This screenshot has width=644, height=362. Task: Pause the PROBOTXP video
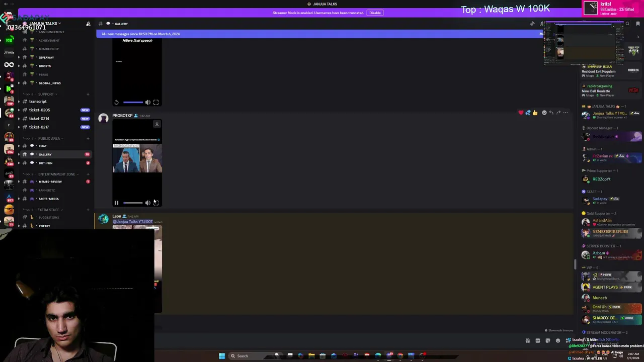(116, 203)
